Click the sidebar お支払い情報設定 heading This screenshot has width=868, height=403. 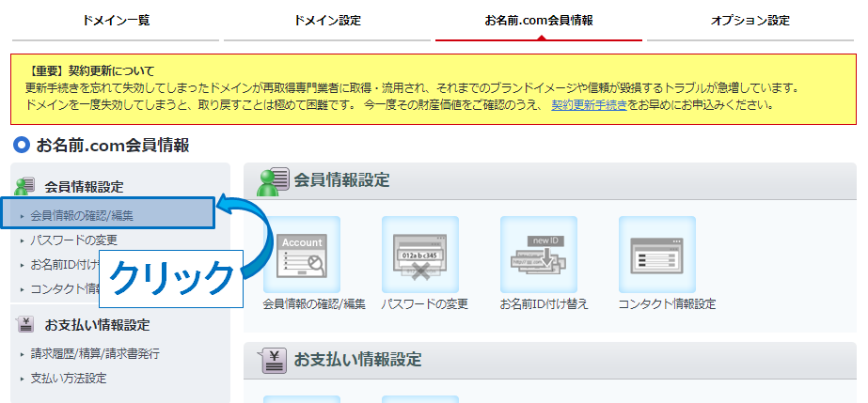(x=97, y=325)
